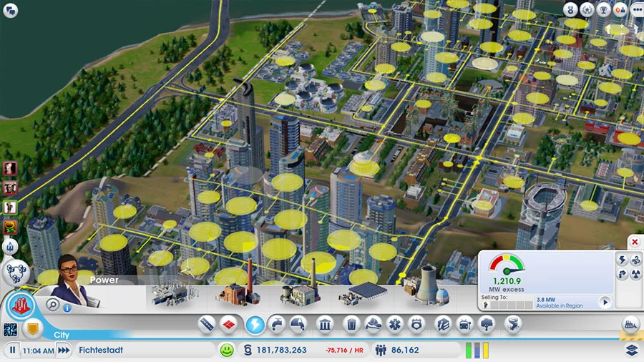
Task: Click the blue commercial demand bar
Action: point(477,350)
